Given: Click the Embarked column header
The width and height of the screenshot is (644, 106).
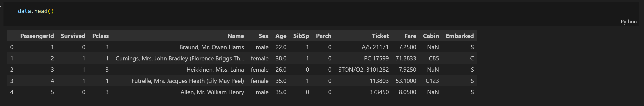Looking at the screenshot, I should click(460, 36).
